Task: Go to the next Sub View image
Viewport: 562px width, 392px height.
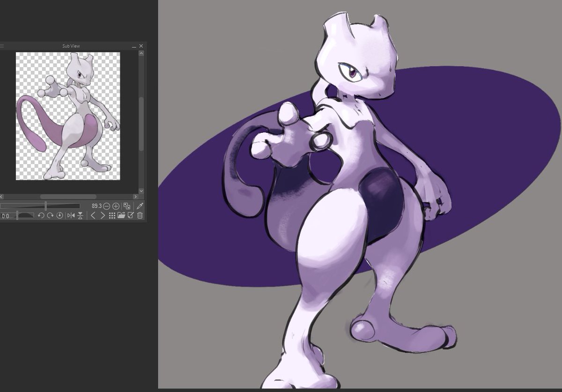Action: (103, 215)
